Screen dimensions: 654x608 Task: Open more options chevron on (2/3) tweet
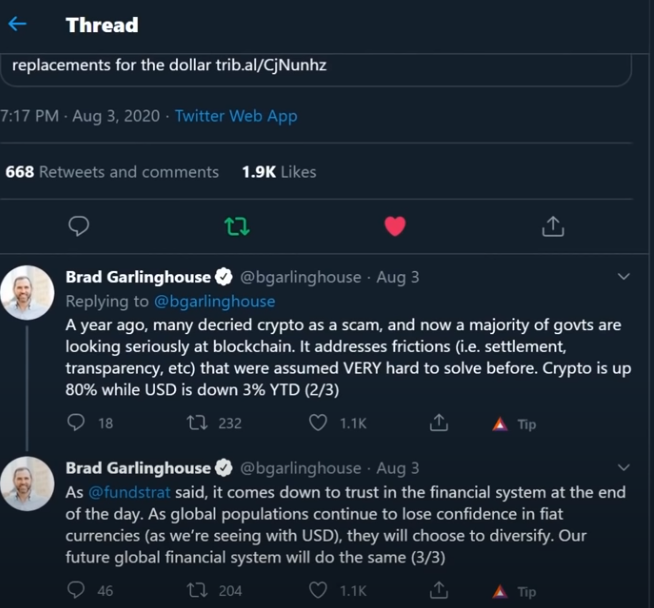(624, 277)
